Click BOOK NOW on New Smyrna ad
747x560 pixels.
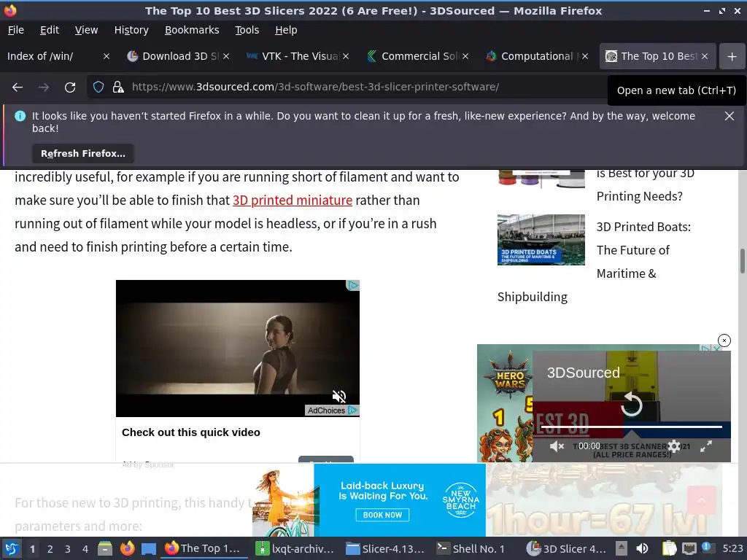point(382,515)
